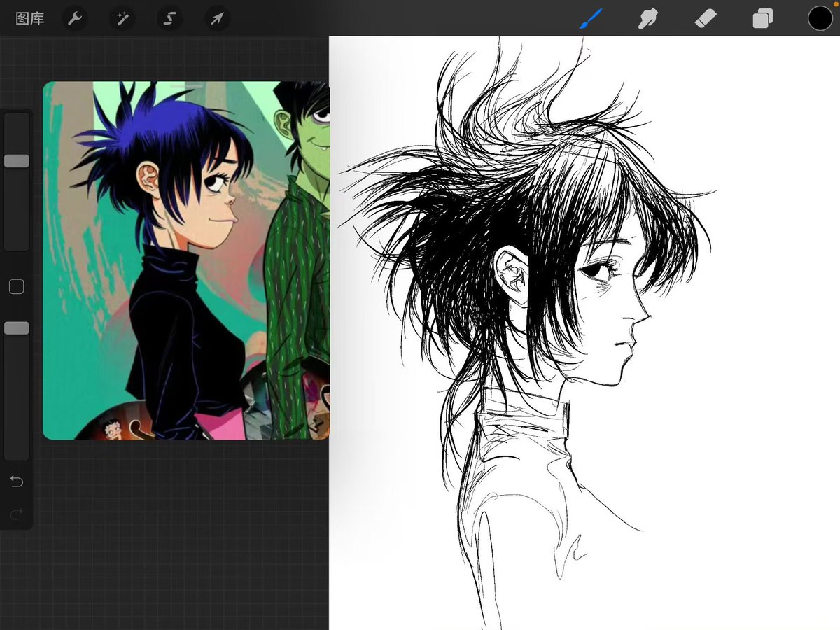Select the Selection S tool

[x=170, y=19]
